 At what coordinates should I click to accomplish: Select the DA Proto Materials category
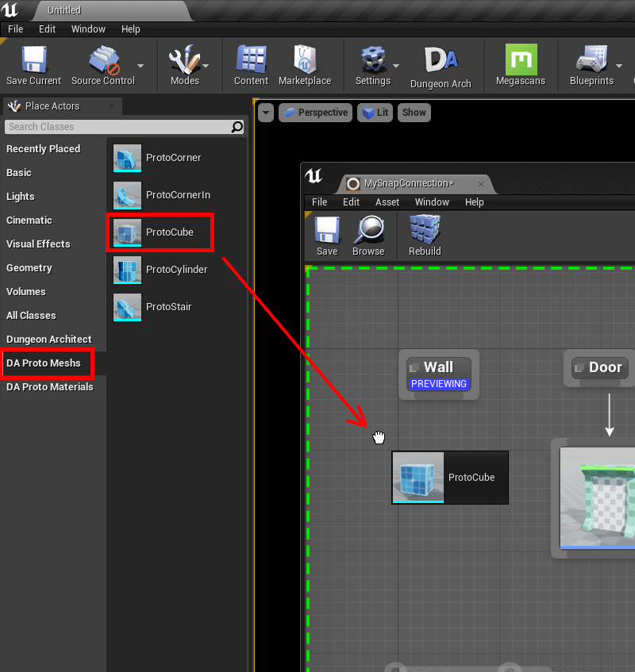50,387
